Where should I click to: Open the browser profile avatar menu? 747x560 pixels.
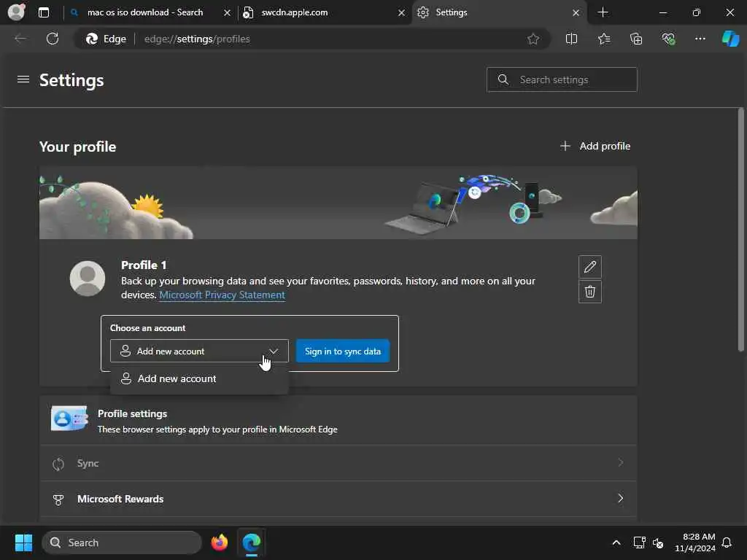tap(16, 12)
